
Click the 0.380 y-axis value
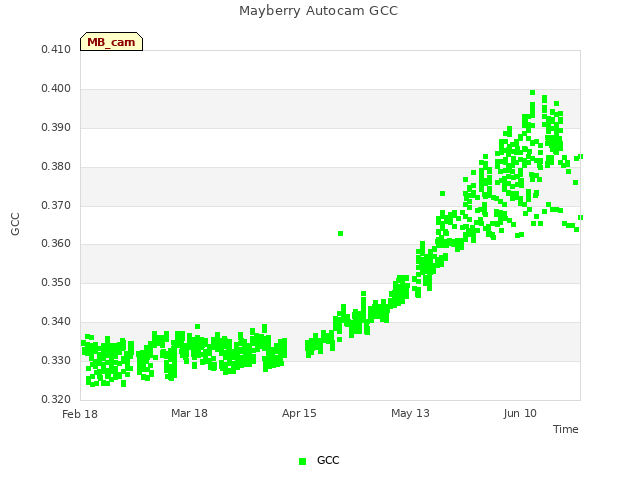[56, 167]
